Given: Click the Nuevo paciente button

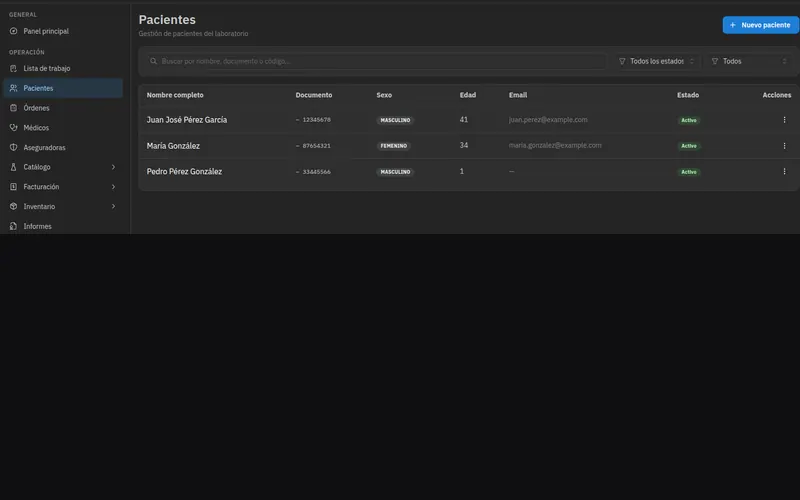Looking at the screenshot, I should [x=760, y=25].
